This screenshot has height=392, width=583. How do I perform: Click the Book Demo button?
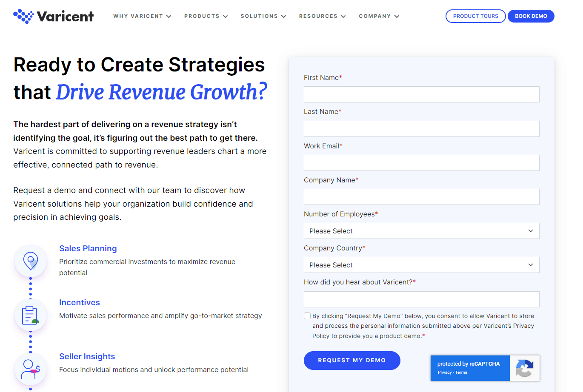click(531, 16)
